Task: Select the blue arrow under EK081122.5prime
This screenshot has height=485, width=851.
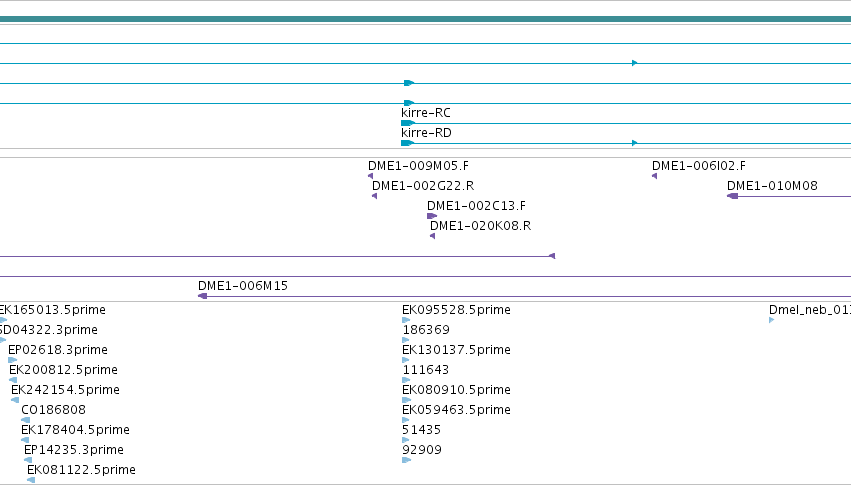Action: pyautogui.click(x=31, y=480)
